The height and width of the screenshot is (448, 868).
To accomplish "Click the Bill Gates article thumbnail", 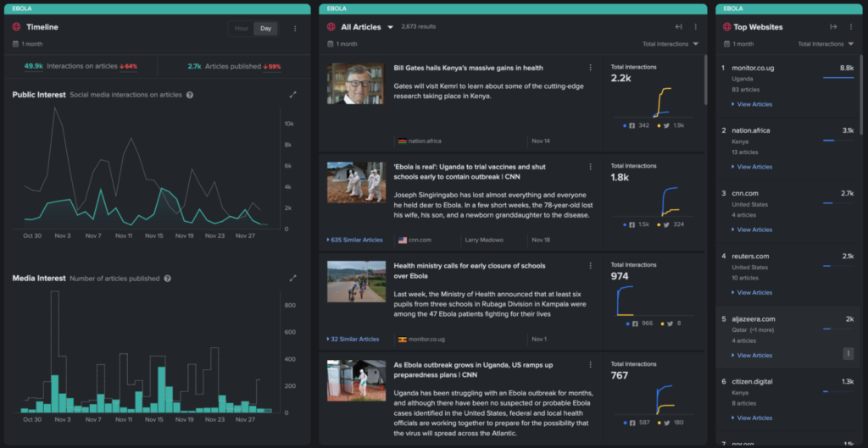I will click(355, 84).
